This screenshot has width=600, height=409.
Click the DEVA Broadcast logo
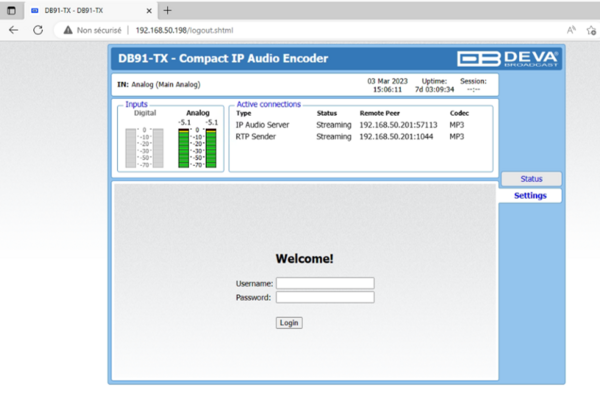507,59
